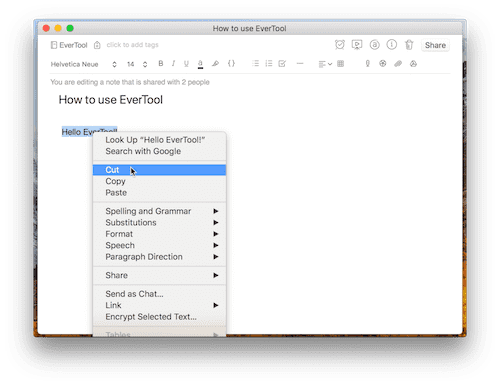Expand the Paragraph Direction submenu

(x=159, y=257)
